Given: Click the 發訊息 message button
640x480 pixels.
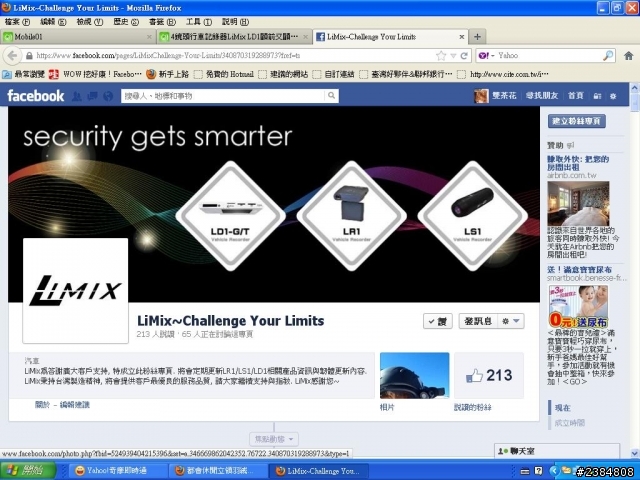Looking at the screenshot, I should tap(478, 321).
